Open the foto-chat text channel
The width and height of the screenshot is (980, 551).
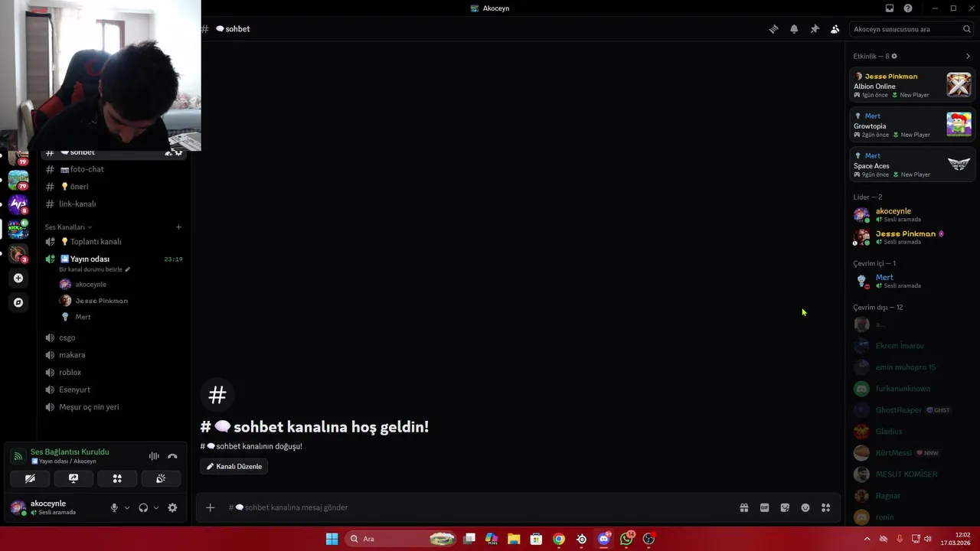(x=114, y=169)
